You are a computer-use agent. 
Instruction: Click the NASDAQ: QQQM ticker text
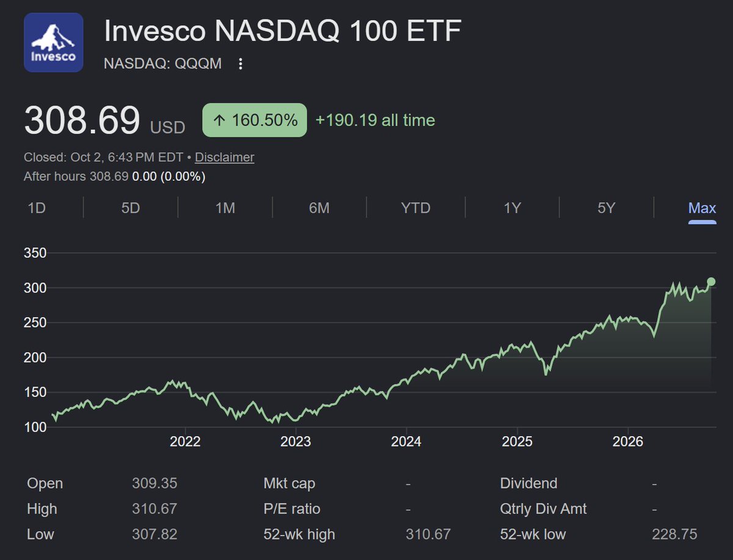pos(163,64)
